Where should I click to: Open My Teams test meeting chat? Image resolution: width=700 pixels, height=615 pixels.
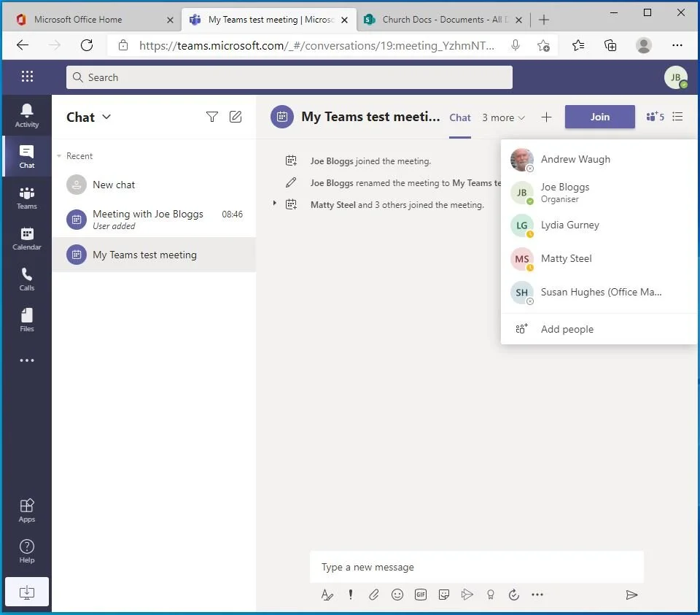[x=154, y=255]
